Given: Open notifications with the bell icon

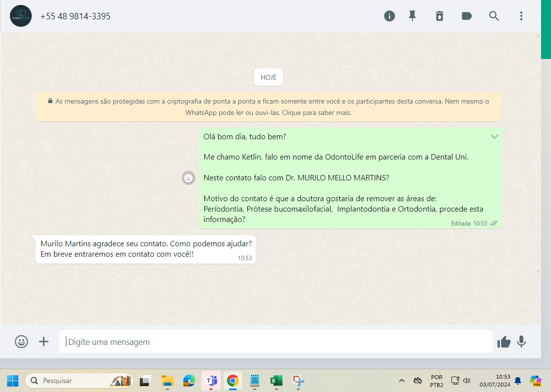Looking at the screenshot, I should click(518, 381).
